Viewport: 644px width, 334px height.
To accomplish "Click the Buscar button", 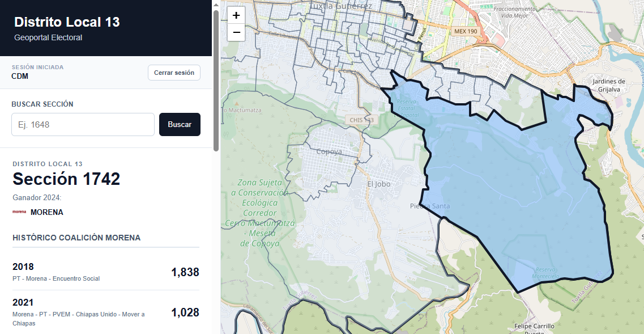I will click(x=180, y=124).
